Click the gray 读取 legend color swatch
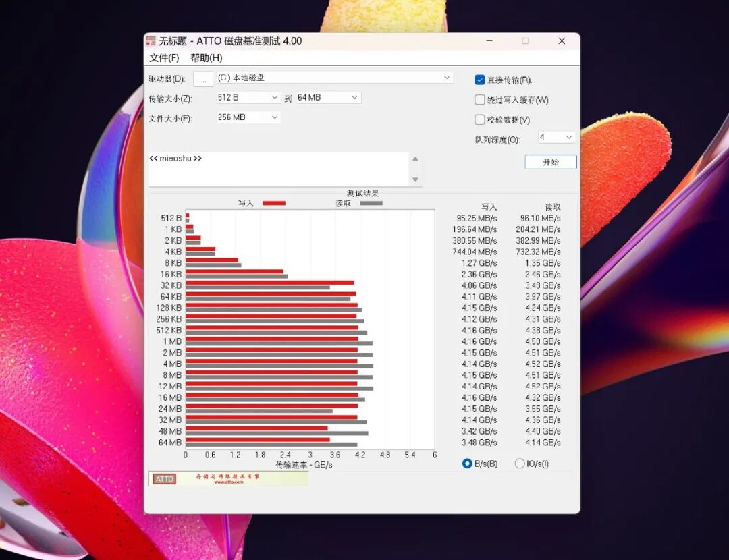Screen dimensions: 729x560 click(x=371, y=203)
